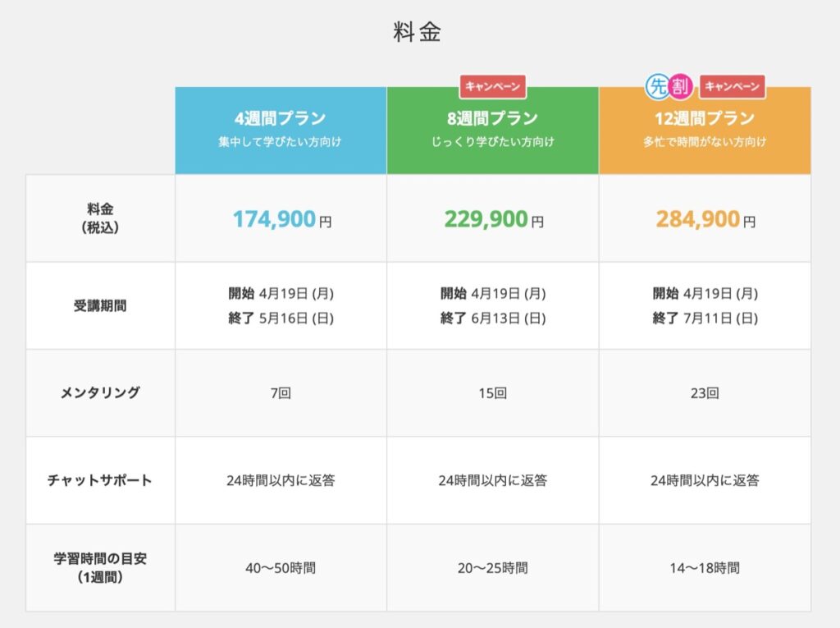
Task: Click the 料金 page title
Action: [x=418, y=32]
